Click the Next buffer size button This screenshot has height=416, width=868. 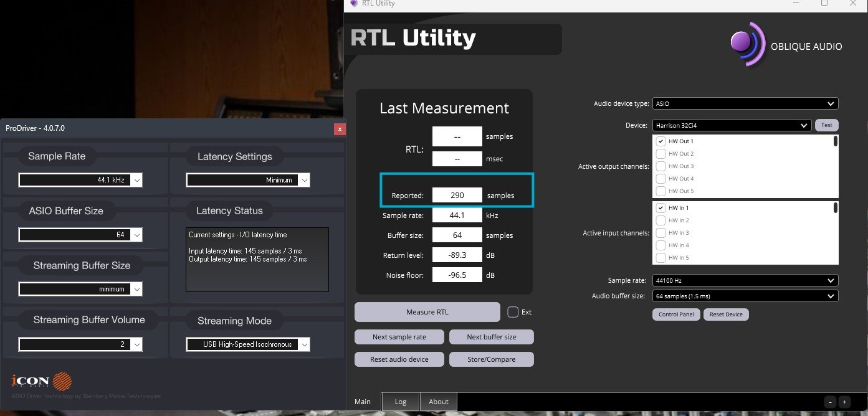[492, 337]
